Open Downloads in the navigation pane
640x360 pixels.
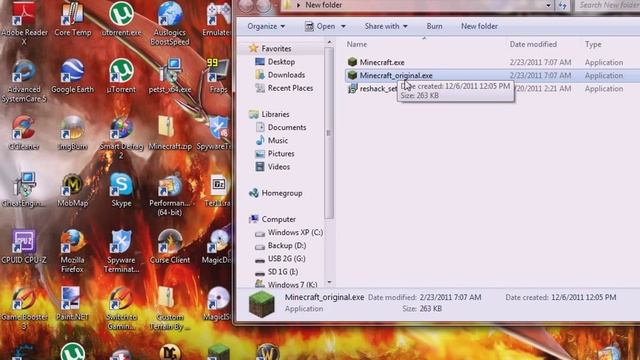tap(286, 75)
